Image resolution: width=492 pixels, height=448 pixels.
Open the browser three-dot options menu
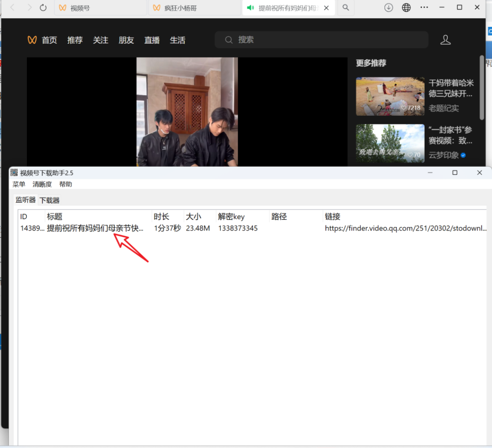pos(424,7)
